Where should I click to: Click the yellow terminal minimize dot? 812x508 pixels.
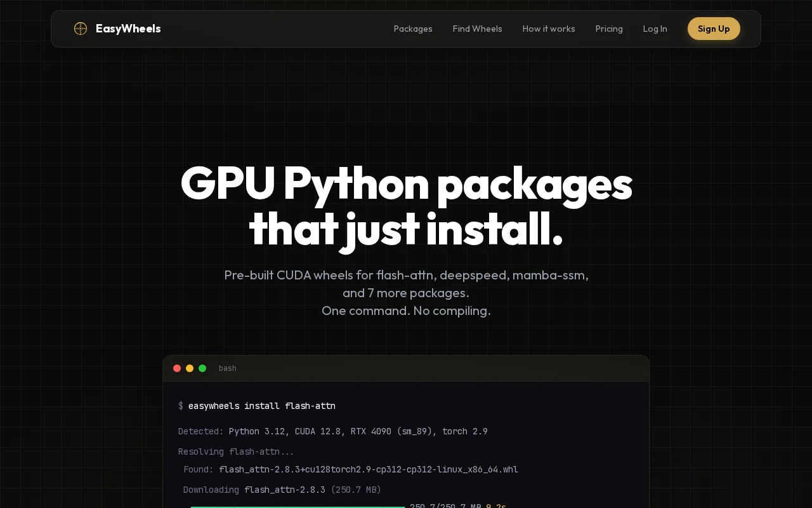click(190, 368)
